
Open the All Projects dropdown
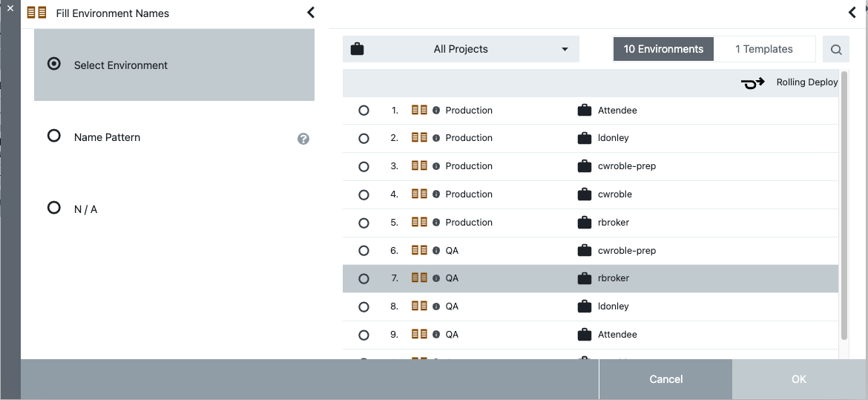(461, 49)
